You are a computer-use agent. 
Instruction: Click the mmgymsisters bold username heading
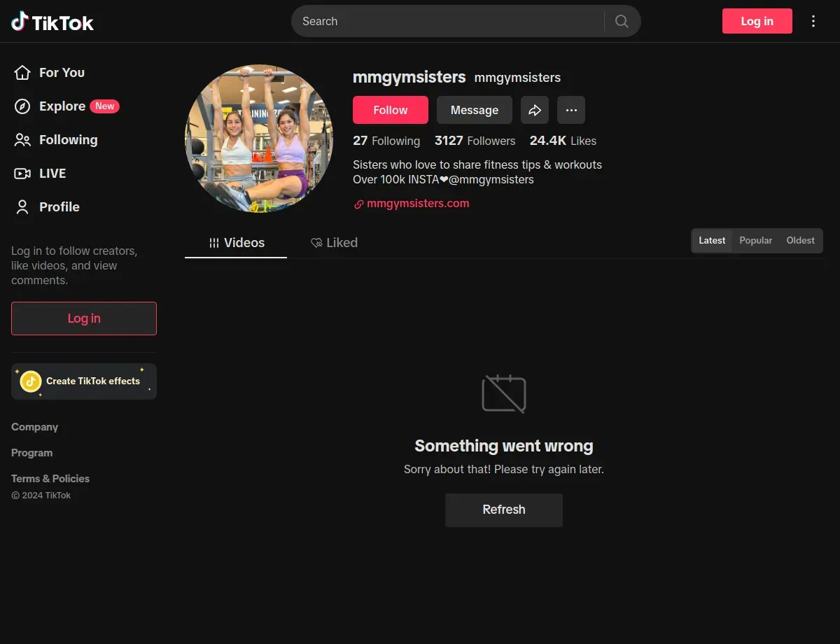[409, 77]
